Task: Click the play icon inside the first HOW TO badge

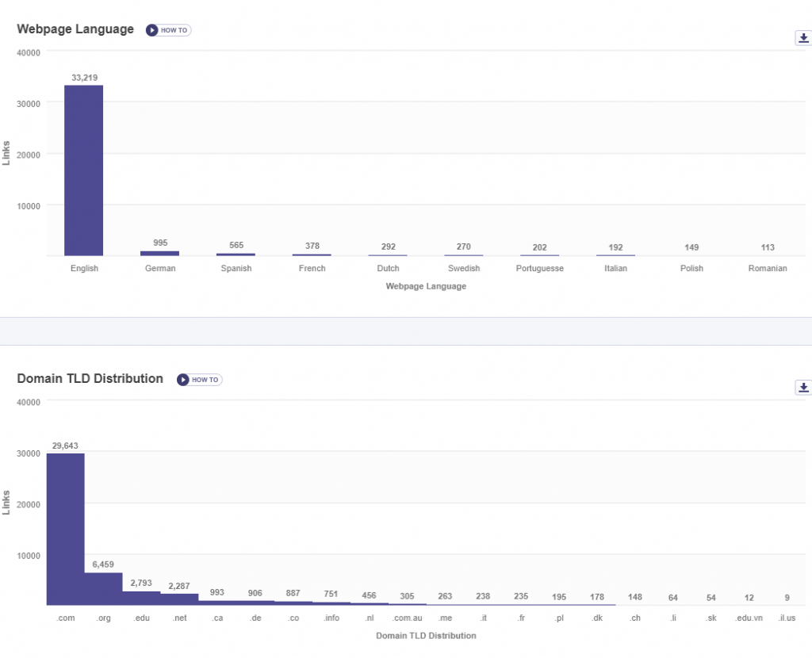Action: coord(151,30)
